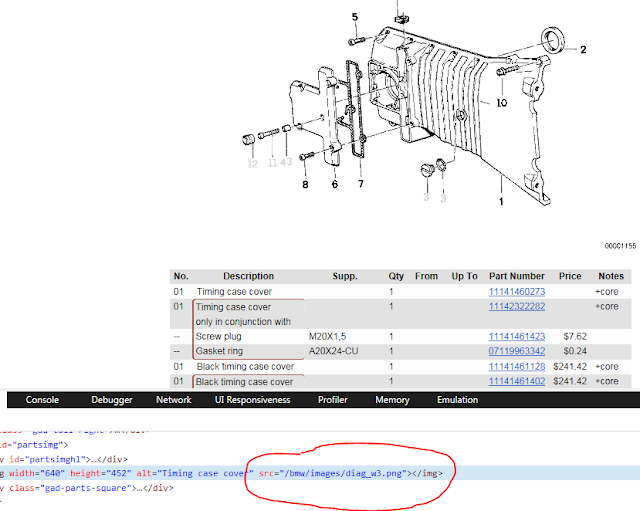Click the A20X24-CU supplement cell
640x511 pixels.
(333, 351)
